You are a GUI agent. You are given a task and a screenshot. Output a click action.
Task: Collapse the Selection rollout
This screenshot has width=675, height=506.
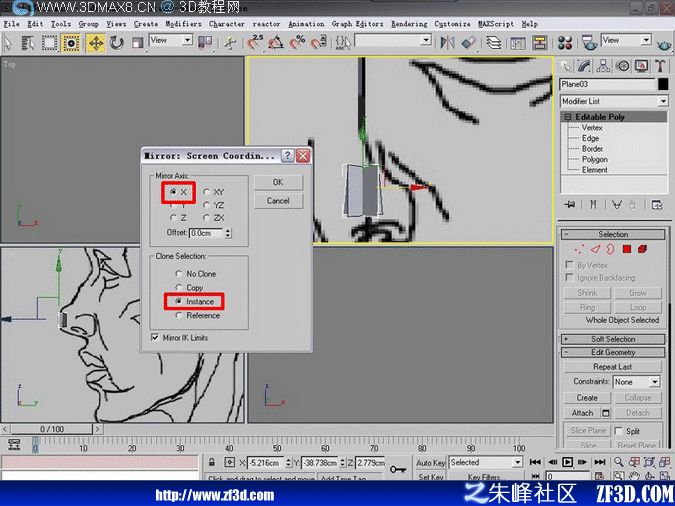pyautogui.click(x=613, y=234)
